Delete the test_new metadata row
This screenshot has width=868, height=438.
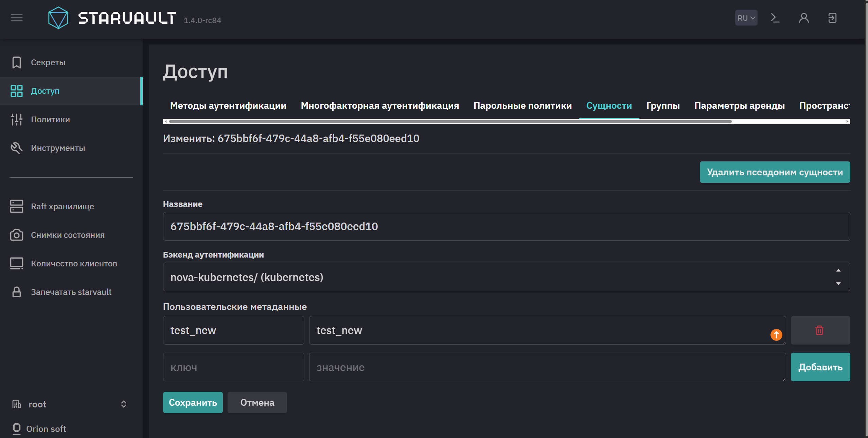[820, 330]
